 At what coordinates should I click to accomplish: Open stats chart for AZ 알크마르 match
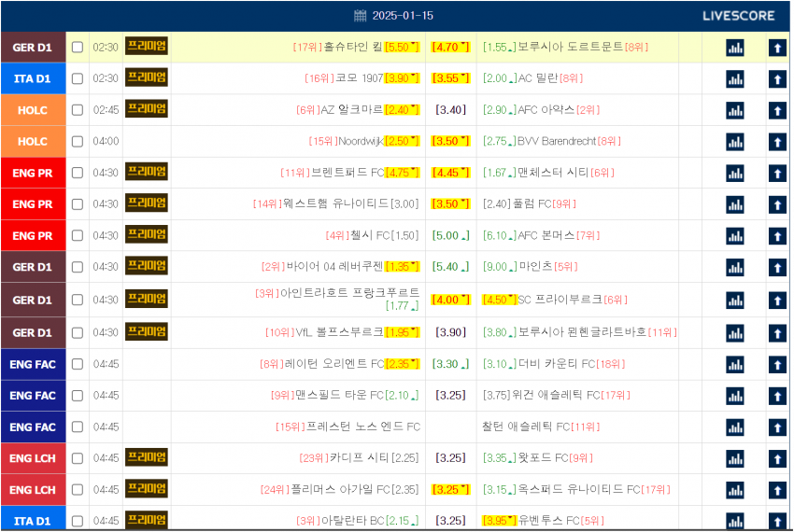(735, 111)
